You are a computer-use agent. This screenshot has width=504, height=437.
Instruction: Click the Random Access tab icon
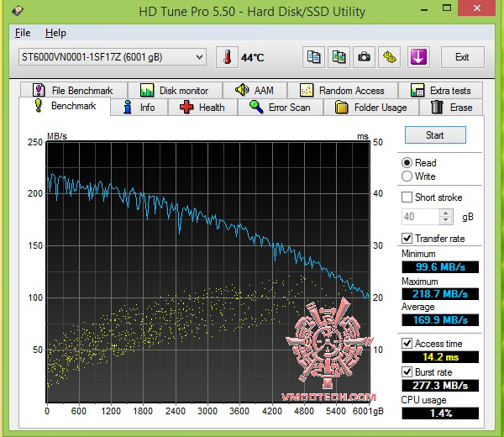pyautogui.click(x=307, y=91)
